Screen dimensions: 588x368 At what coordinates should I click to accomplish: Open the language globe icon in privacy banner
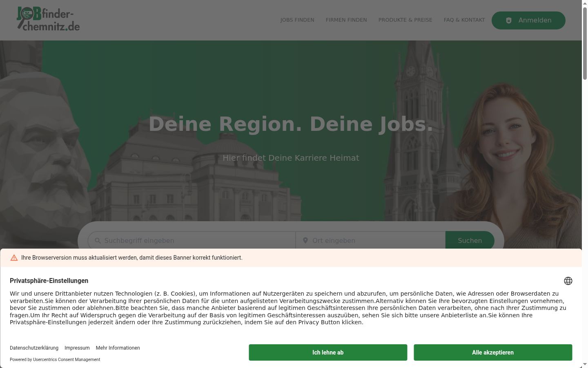(x=568, y=281)
